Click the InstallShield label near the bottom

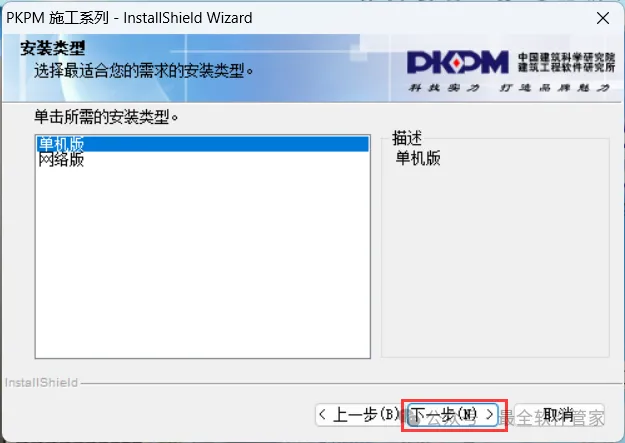(x=41, y=383)
